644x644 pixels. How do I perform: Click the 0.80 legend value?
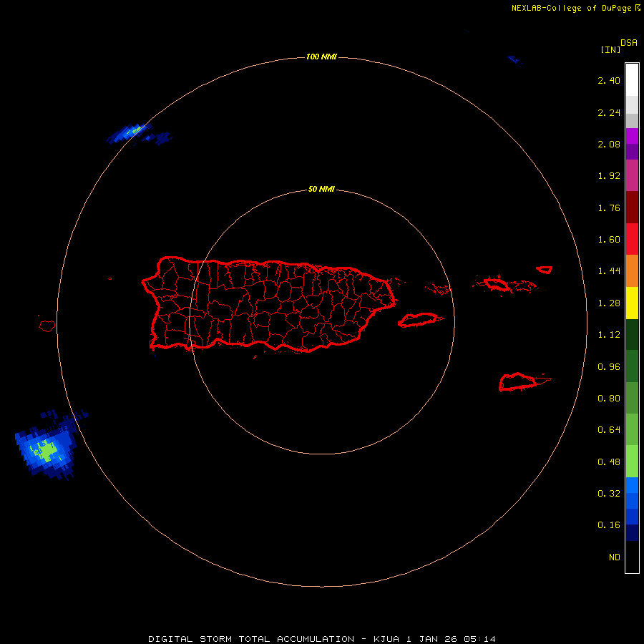(x=609, y=399)
